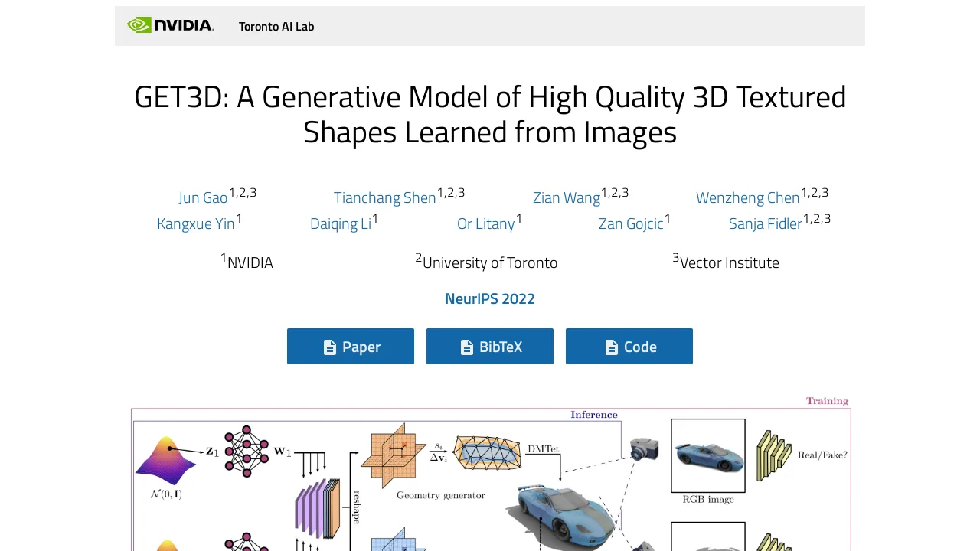The height and width of the screenshot is (551, 980).
Task: Open the Paper button
Action: 350,346
